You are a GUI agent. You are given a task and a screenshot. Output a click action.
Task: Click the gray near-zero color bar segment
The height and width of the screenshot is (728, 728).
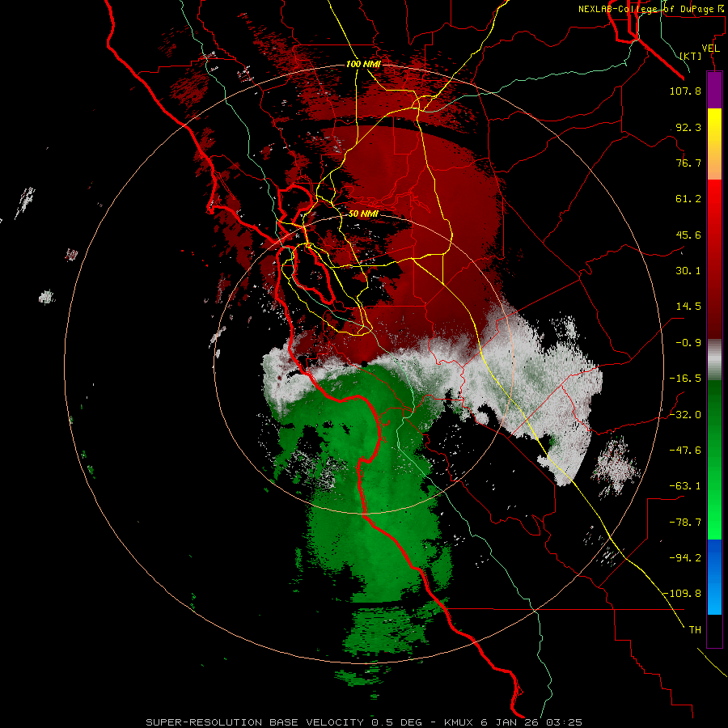[714, 360]
